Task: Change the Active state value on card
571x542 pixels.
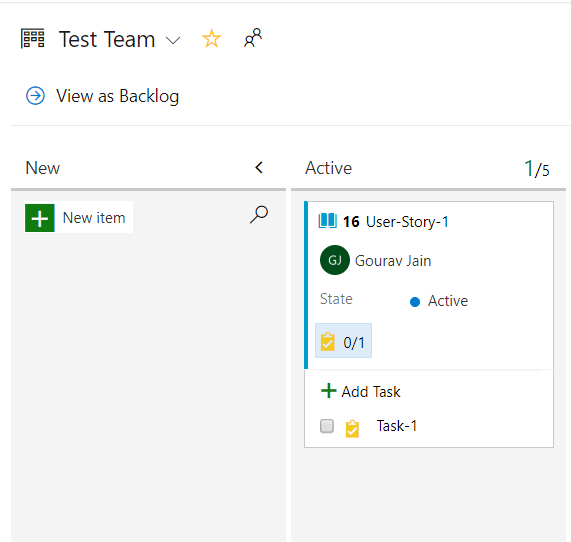Action: [448, 301]
